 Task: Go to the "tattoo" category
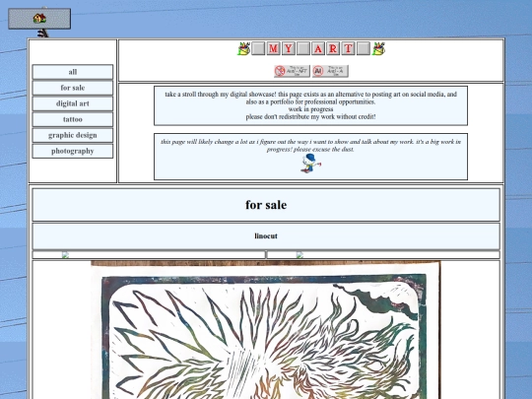point(73,119)
